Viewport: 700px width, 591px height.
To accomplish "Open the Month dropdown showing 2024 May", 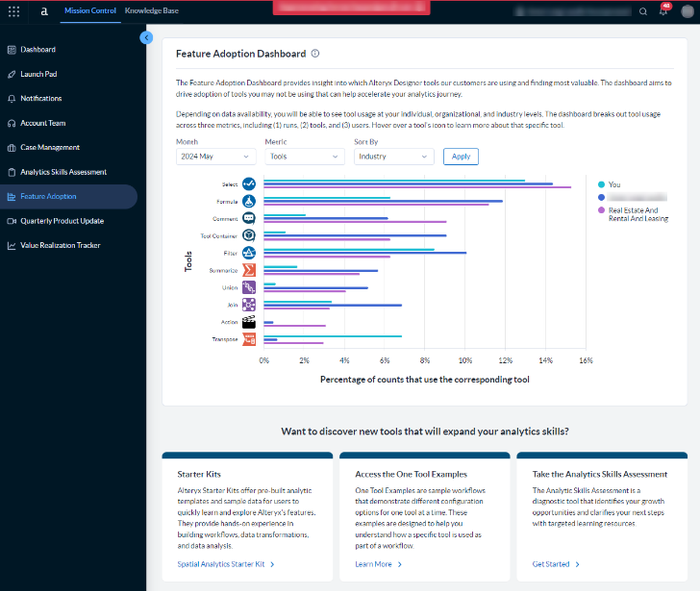I will pos(216,157).
